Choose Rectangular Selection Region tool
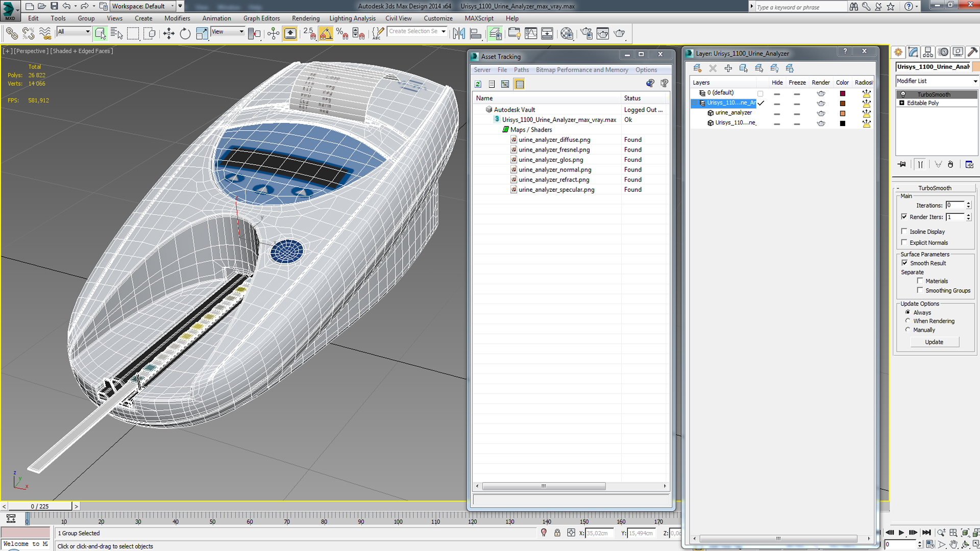This screenshot has width=980, height=551. tap(133, 34)
